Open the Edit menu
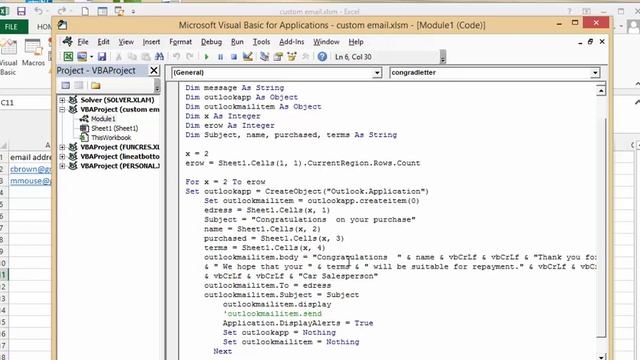 [103, 42]
